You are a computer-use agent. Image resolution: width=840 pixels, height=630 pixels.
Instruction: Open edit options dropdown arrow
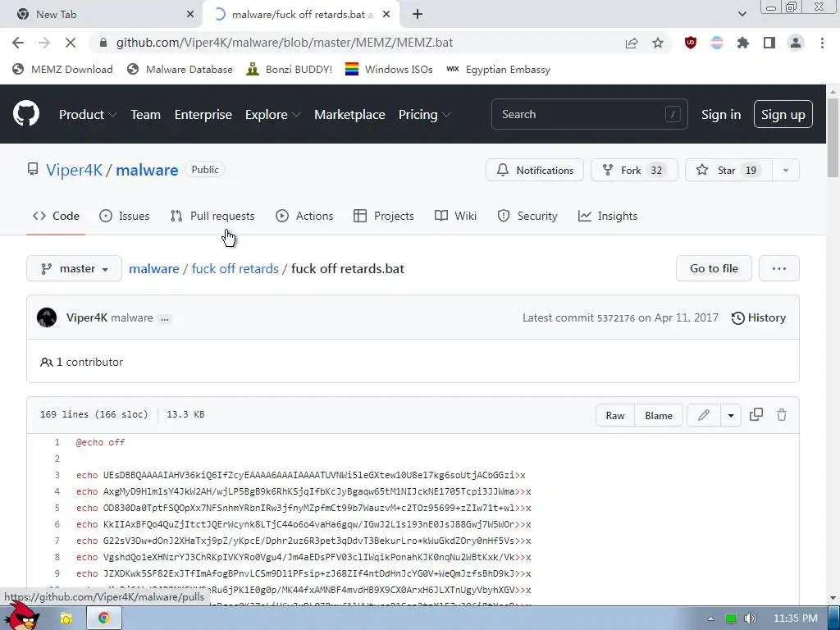(x=731, y=415)
